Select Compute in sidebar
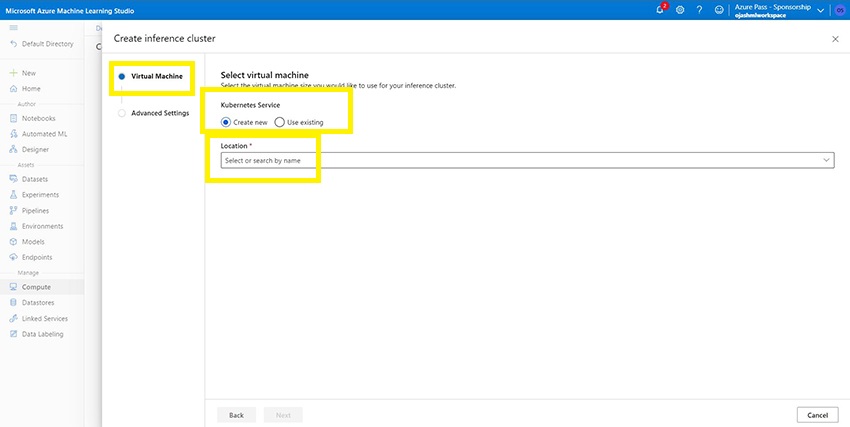The image size is (850, 427). [42, 287]
